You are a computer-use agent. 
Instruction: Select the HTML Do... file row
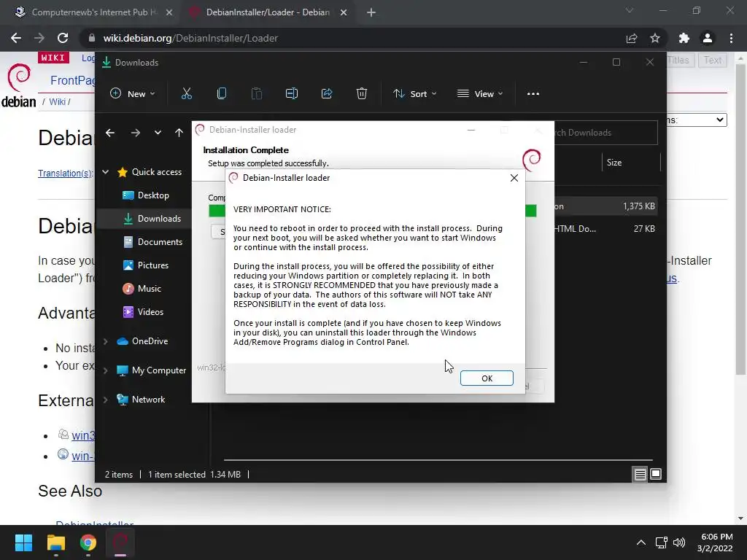click(605, 228)
